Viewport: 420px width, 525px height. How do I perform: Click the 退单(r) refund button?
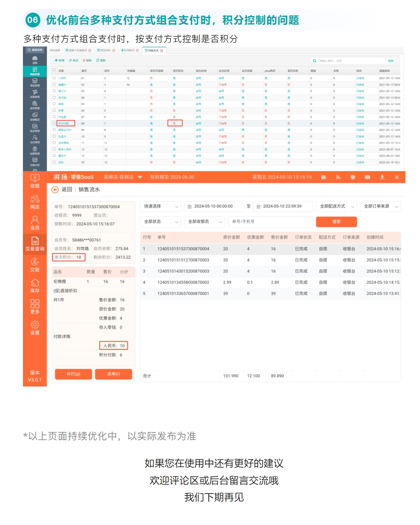tap(113, 374)
